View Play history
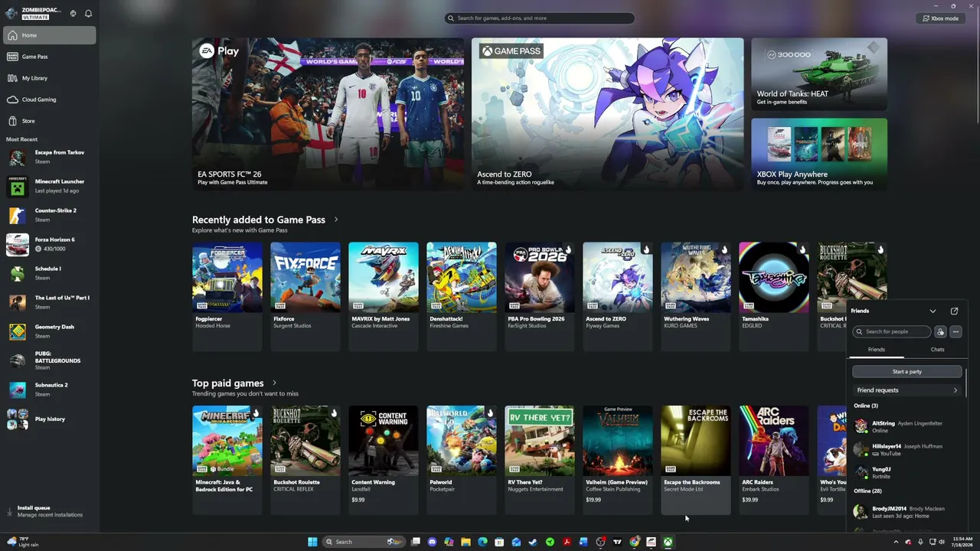 point(50,419)
